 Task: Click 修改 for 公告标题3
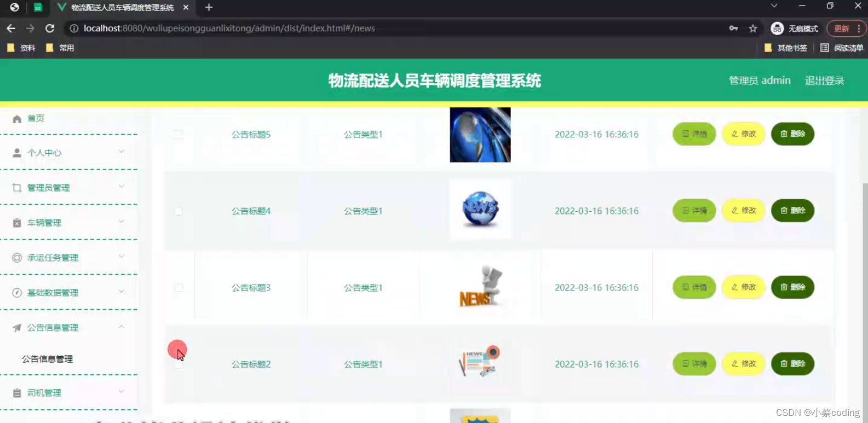[744, 287]
